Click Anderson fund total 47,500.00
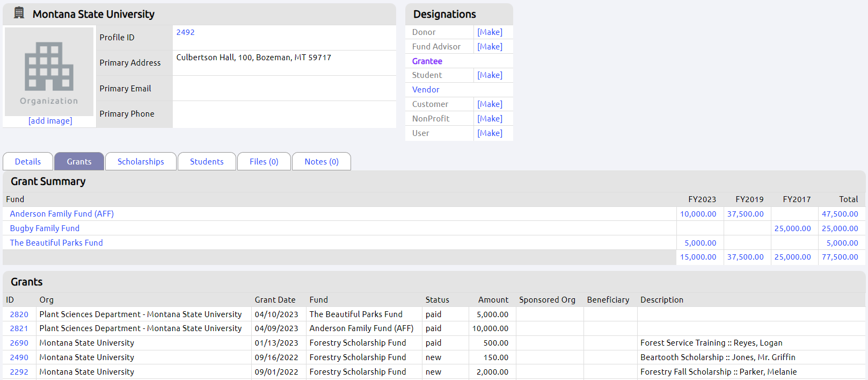The width and height of the screenshot is (868, 380). [x=840, y=214]
